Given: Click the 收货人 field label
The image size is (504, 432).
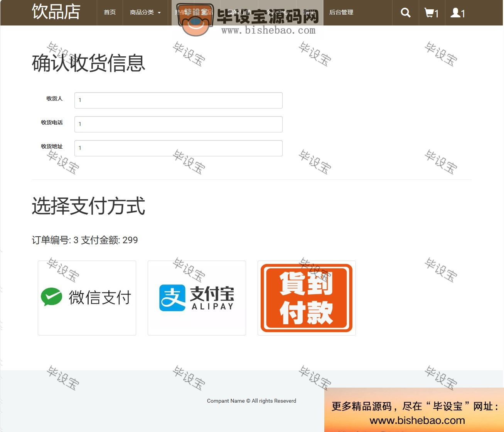Looking at the screenshot, I should click(54, 98).
